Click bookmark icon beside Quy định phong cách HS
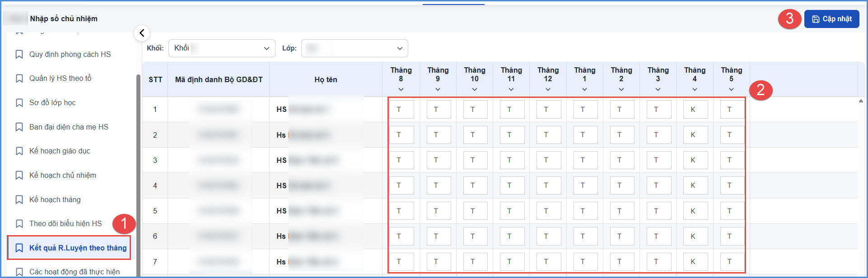The image size is (868, 278). pos(19,55)
